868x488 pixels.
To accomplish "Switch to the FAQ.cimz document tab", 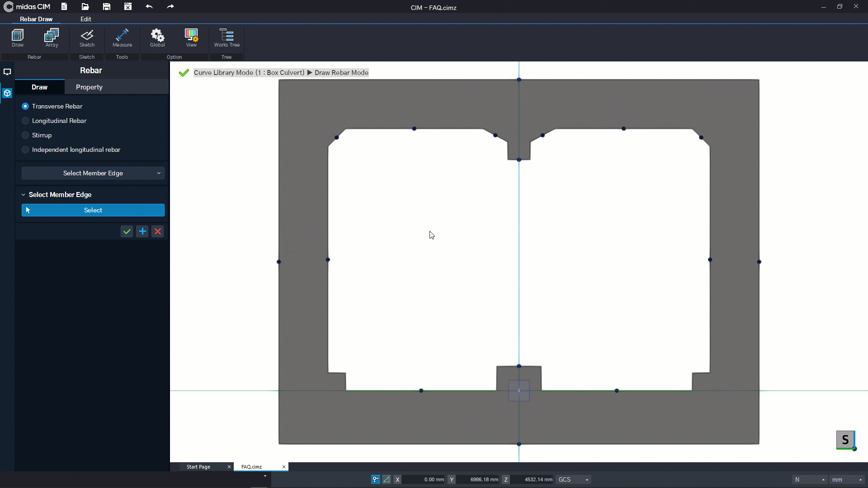I will (x=252, y=467).
